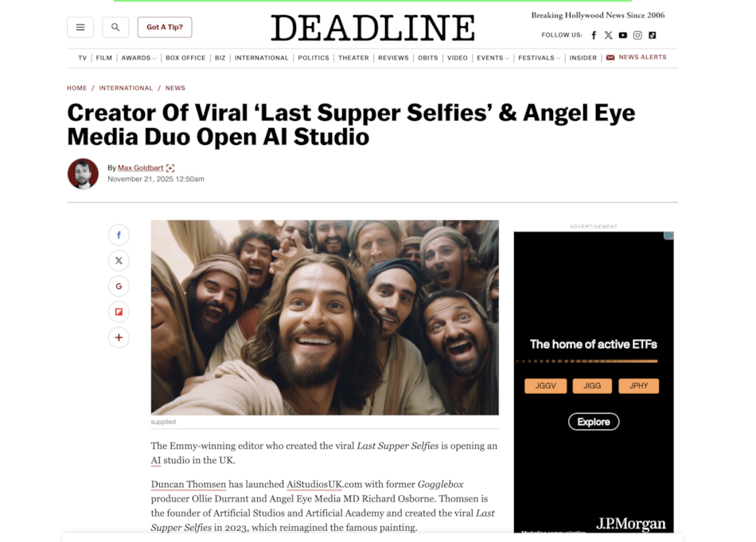Open the International breadcrumb link
This screenshot has height=542, width=756.
tap(126, 88)
